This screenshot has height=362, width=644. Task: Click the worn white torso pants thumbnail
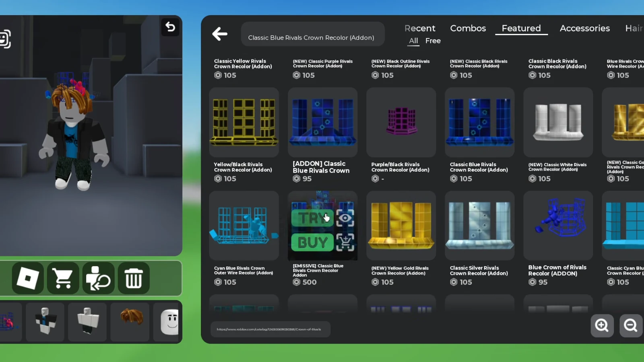tap(87, 322)
